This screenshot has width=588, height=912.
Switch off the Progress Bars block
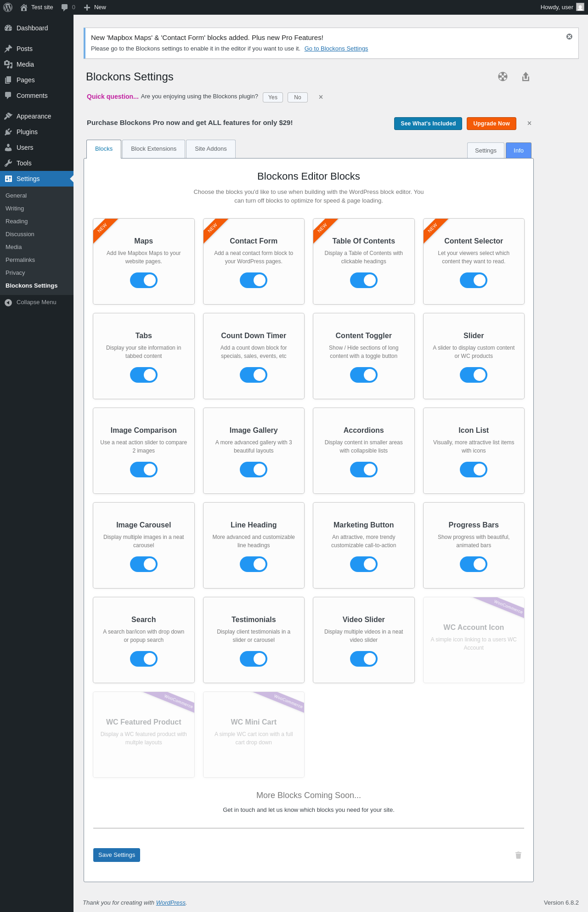click(x=474, y=564)
